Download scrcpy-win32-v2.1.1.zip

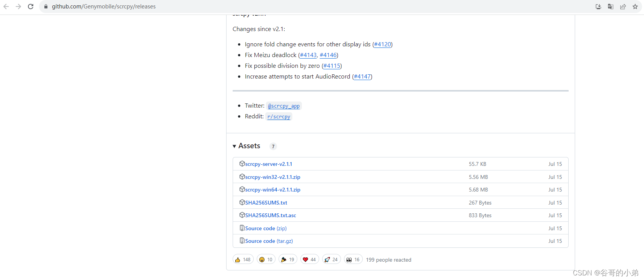click(x=273, y=177)
